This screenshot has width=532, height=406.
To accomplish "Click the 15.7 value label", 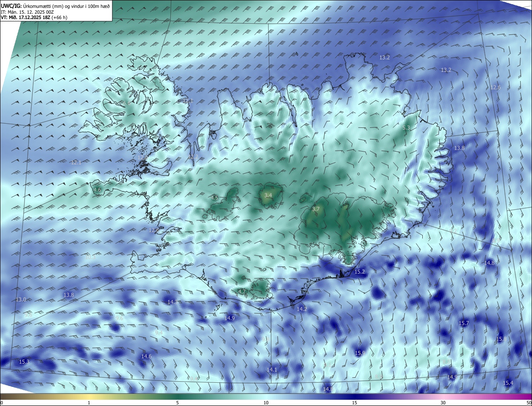I will (464, 323).
